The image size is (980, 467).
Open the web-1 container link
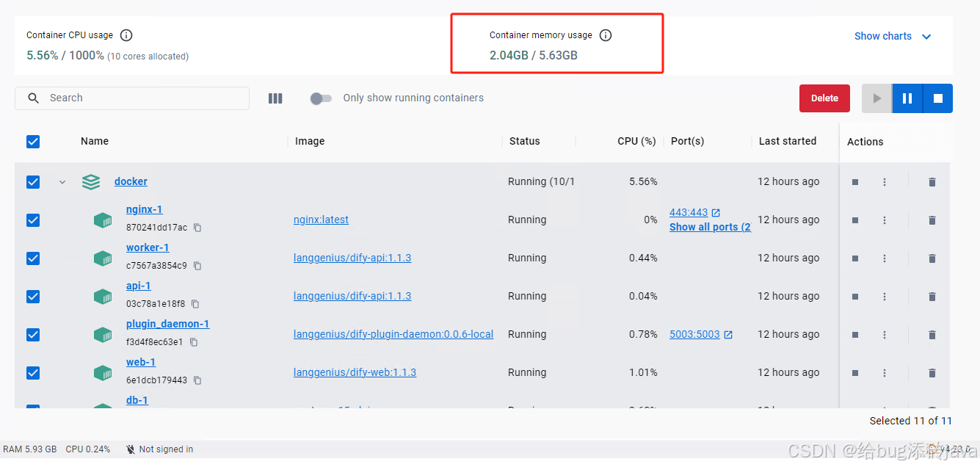[x=141, y=362]
